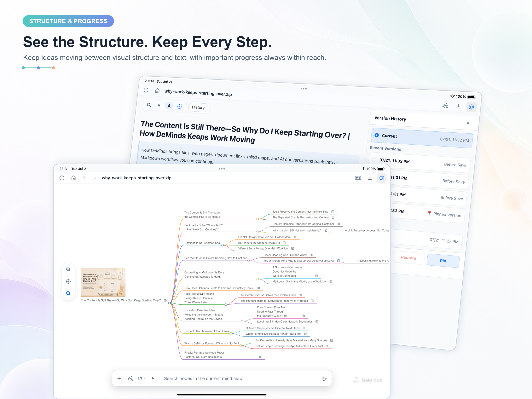Collapse the 'DeMinds Is Not Another Inbox' branch
The width and height of the screenshot is (532, 399).
pos(223,245)
